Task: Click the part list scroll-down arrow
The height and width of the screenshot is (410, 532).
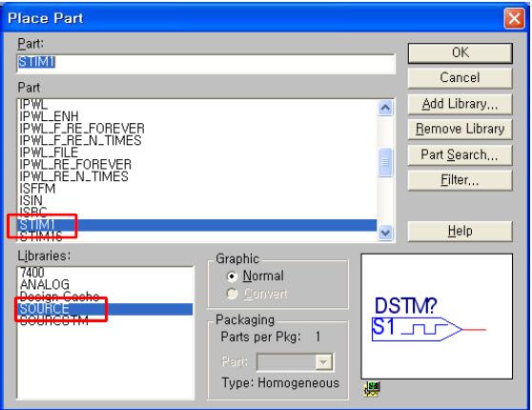Action: [385, 233]
